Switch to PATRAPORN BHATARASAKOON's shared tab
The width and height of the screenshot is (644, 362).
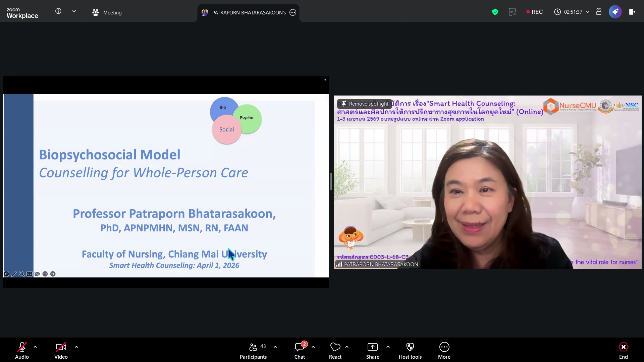point(249,13)
